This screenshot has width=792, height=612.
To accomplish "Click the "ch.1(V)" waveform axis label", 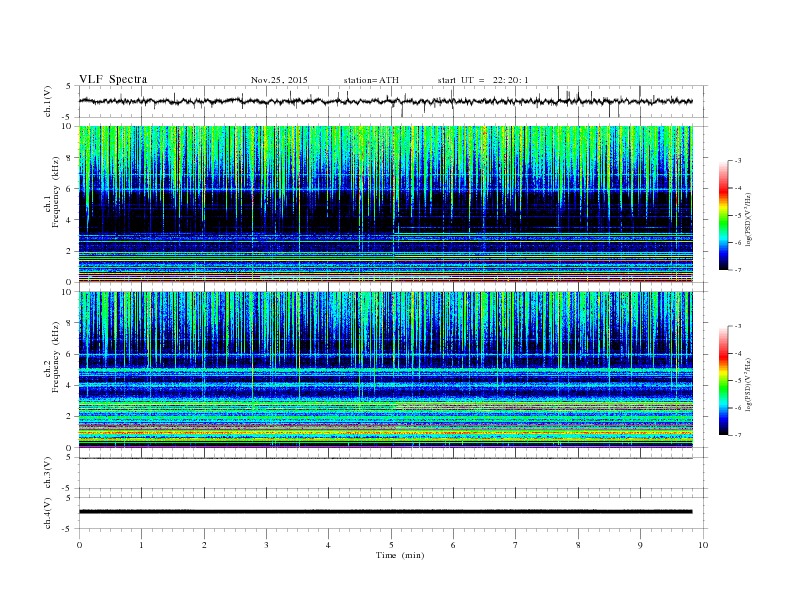I will click(48, 101).
